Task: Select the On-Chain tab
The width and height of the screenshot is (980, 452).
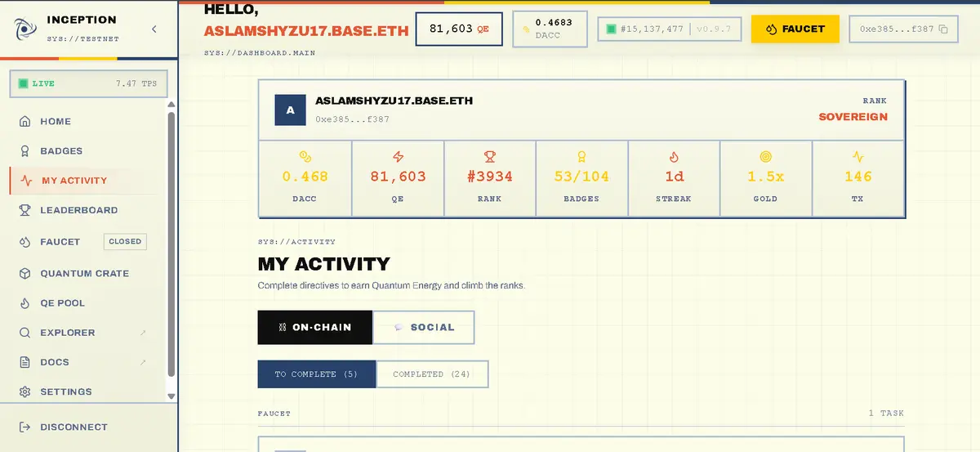Action: 315,327
